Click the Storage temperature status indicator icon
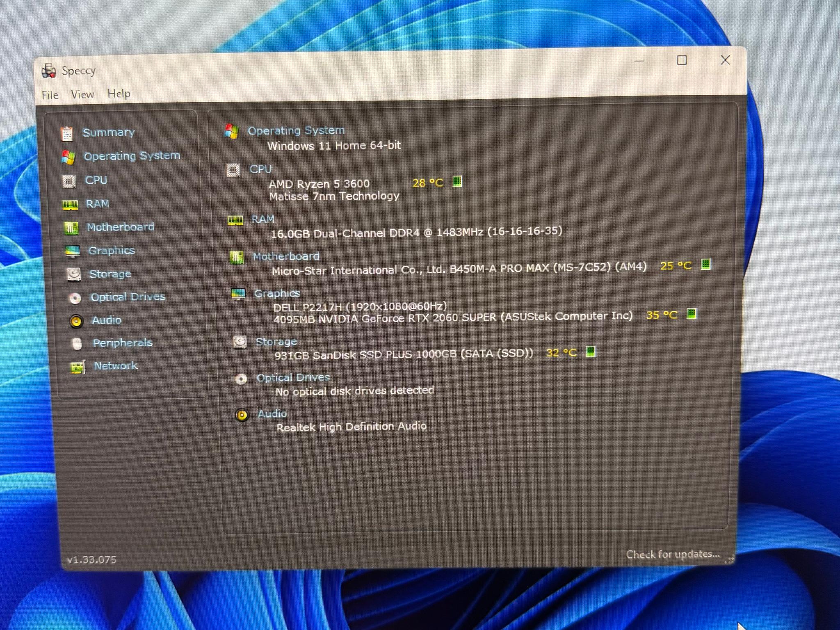Image resolution: width=840 pixels, height=630 pixels. click(591, 351)
